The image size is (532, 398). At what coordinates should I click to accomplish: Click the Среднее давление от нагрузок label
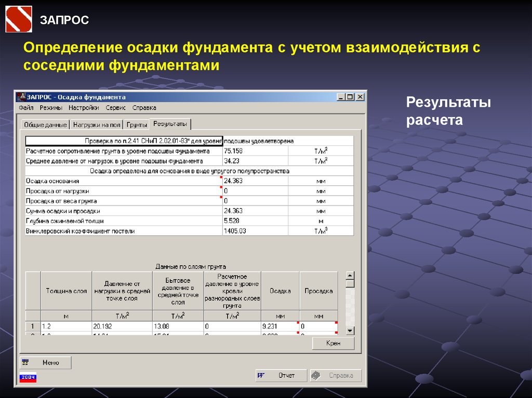[x=114, y=161]
